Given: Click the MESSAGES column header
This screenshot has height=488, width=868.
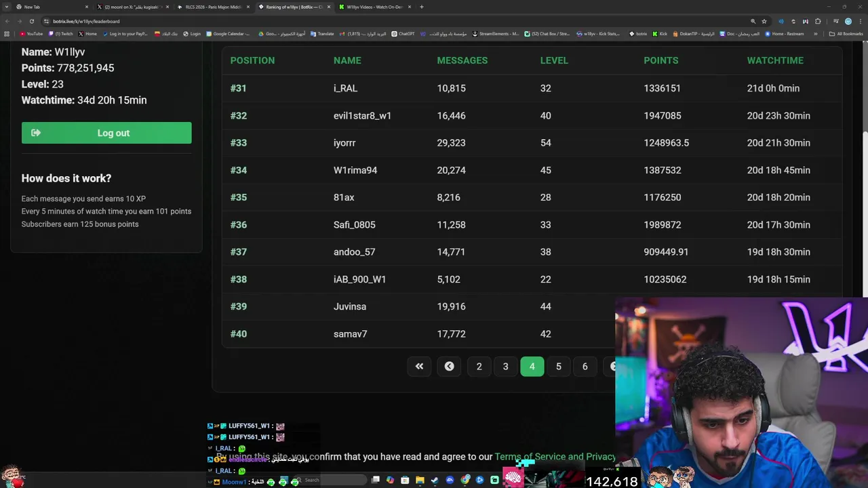Looking at the screenshot, I should (462, 60).
